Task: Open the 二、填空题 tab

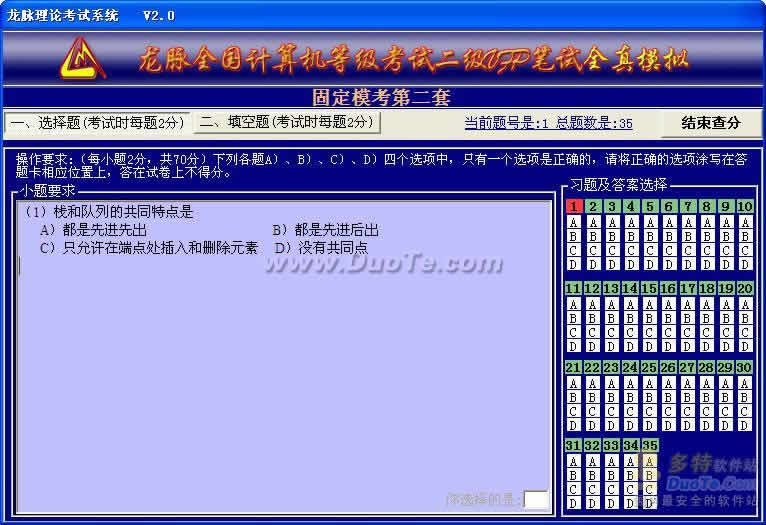Action: (x=286, y=122)
